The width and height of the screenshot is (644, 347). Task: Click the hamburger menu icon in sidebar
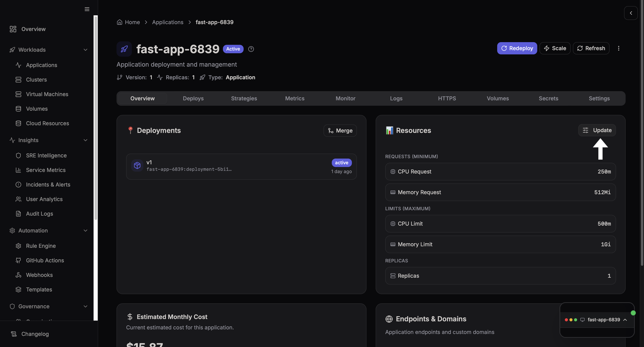87,9
